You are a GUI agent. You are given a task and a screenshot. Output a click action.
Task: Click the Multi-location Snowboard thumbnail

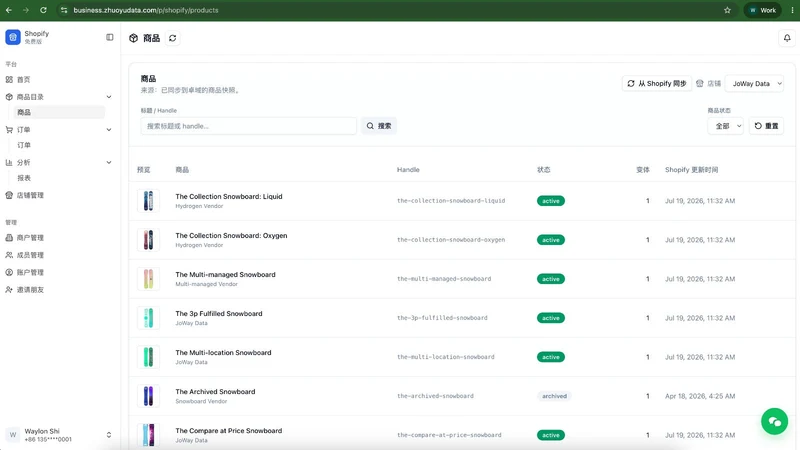pyautogui.click(x=148, y=357)
